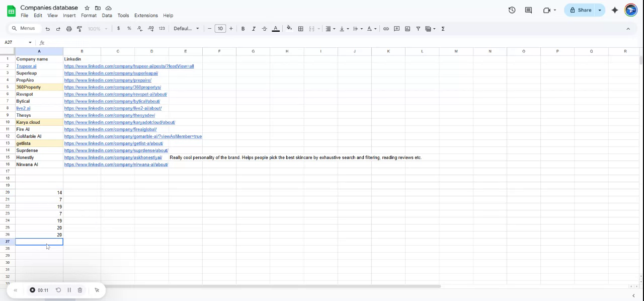Open the superleapai LinkedIn link
The height and width of the screenshot is (301, 644).
pos(111,73)
